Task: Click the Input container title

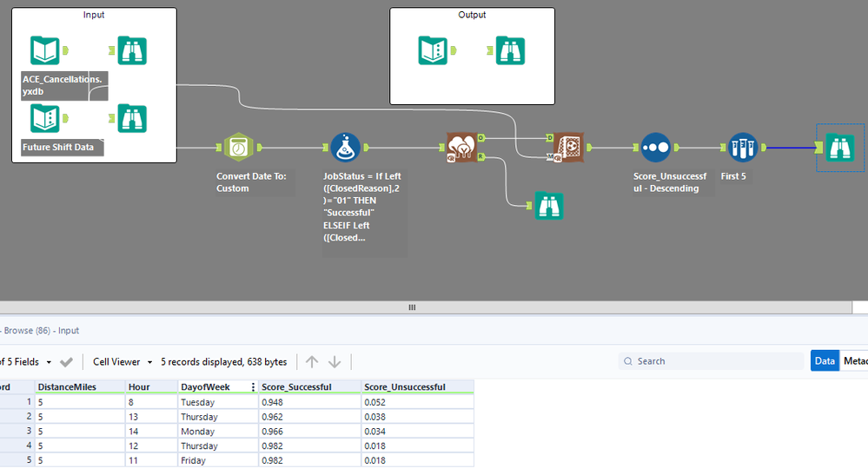Action: pos(94,15)
